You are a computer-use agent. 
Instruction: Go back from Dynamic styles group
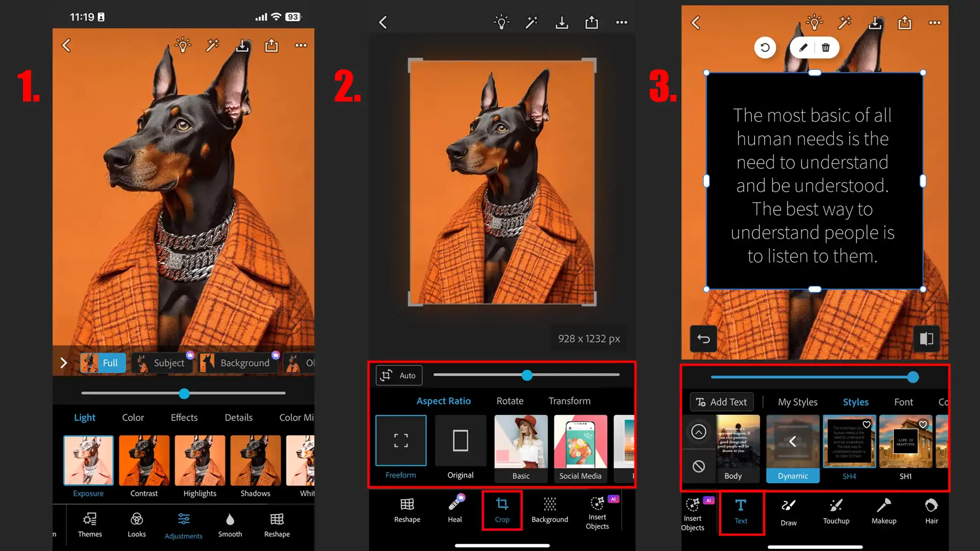click(792, 441)
